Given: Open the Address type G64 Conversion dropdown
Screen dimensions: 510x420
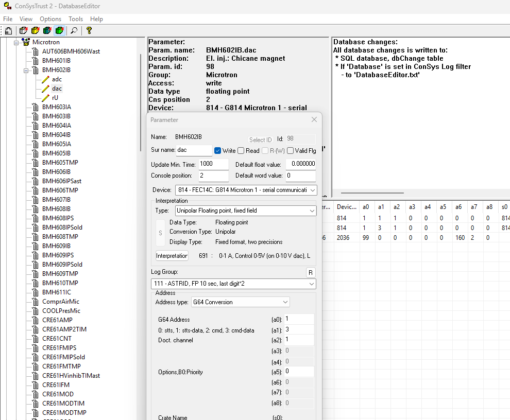Looking at the screenshot, I should pyautogui.click(x=285, y=302).
